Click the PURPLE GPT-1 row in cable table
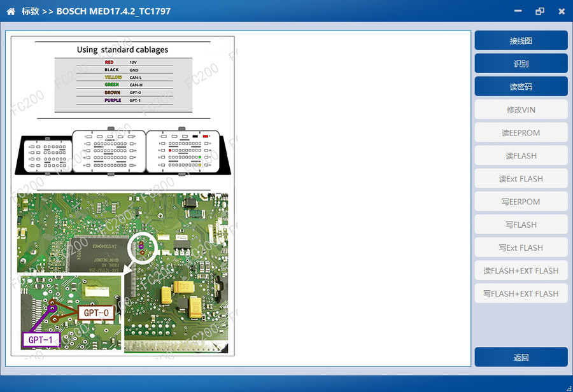 pos(124,100)
